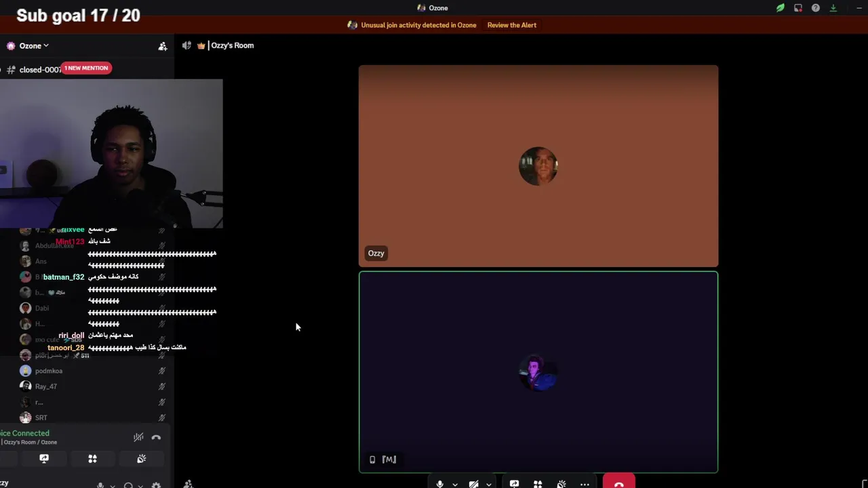
Task: Minimize the Ozone window
Action: pyautogui.click(x=859, y=8)
